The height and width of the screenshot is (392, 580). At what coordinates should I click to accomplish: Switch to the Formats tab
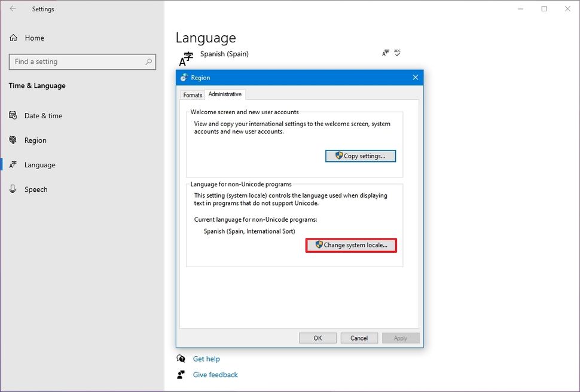pos(193,94)
